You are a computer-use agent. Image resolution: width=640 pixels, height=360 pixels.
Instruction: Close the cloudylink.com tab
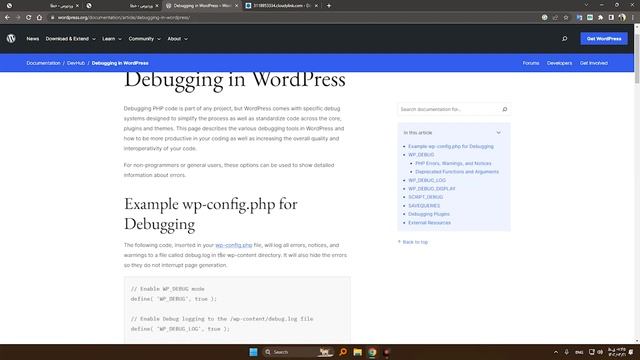316,6
